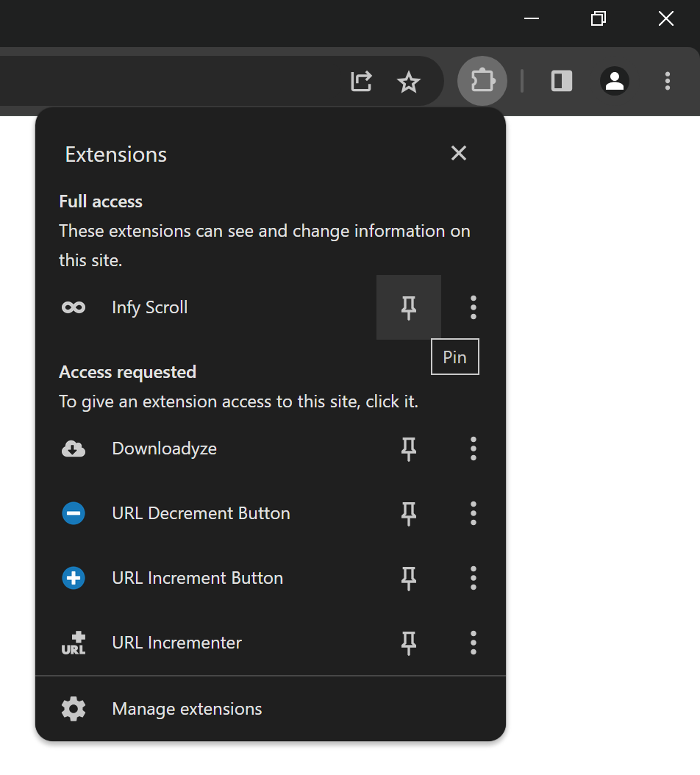Open more actions for URL Incrementer
The width and height of the screenshot is (700, 775).
[x=473, y=643]
